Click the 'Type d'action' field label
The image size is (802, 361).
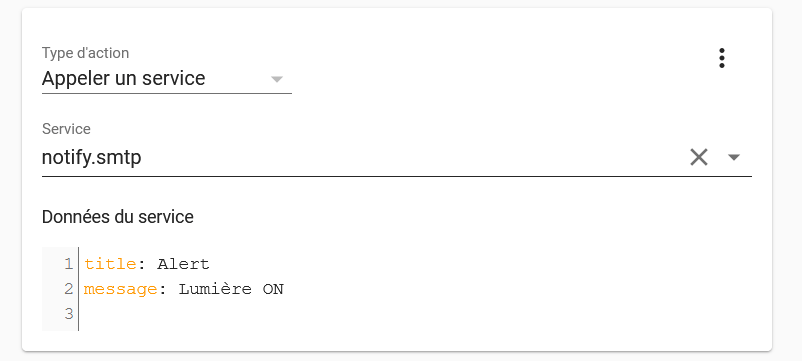pos(85,53)
